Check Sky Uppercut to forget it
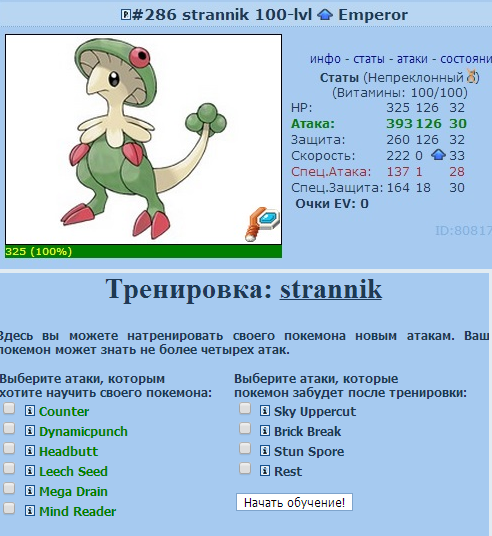This screenshot has width=492, height=536. click(245, 408)
